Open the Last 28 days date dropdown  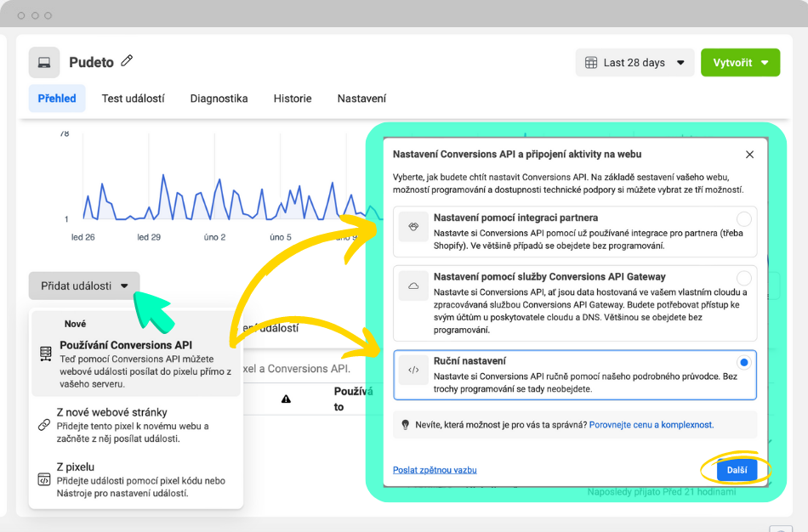click(634, 63)
